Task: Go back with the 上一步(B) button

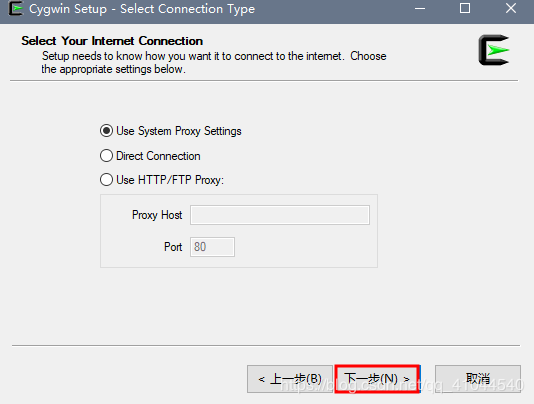Action: (x=290, y=379)
